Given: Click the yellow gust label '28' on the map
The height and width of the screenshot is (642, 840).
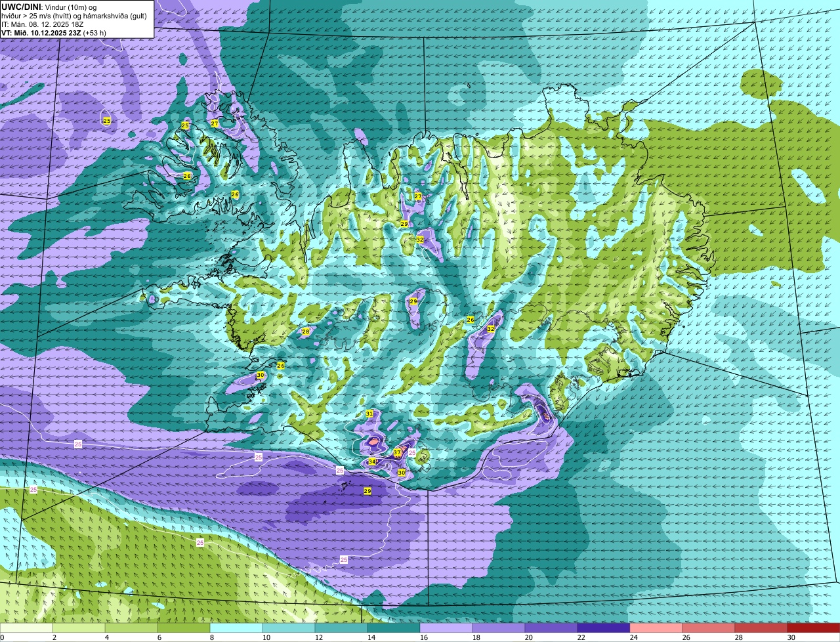Looking at the screenshot, I should 305,332.
